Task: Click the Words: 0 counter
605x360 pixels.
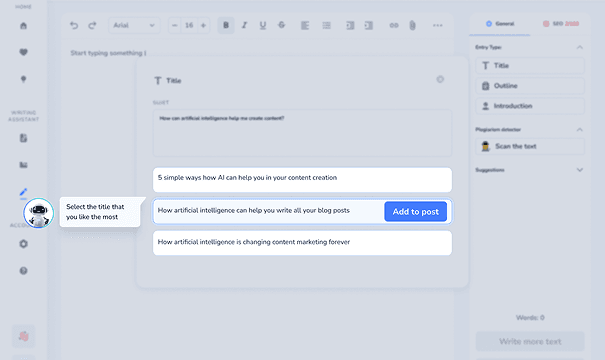Action: tap(530, 318)
